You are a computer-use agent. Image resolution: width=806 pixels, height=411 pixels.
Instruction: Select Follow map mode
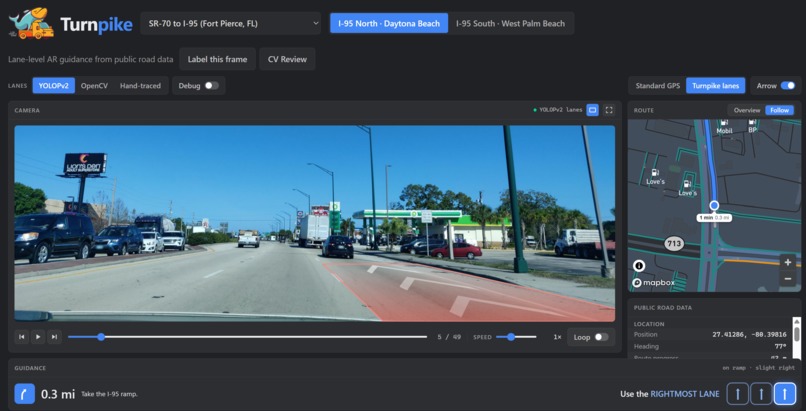pyautogui.click(x=779, y=110)
